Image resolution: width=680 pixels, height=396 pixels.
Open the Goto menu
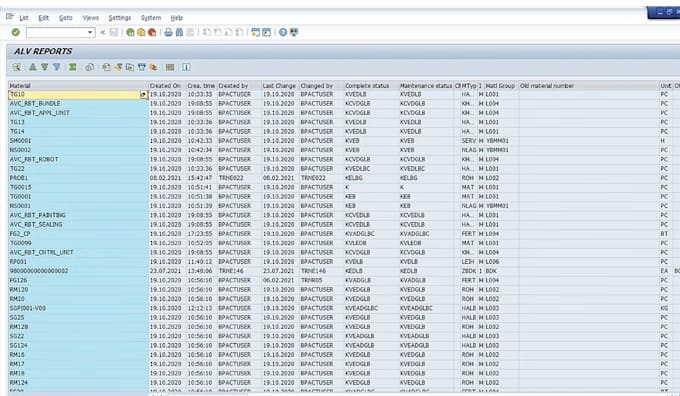[65, 18]
